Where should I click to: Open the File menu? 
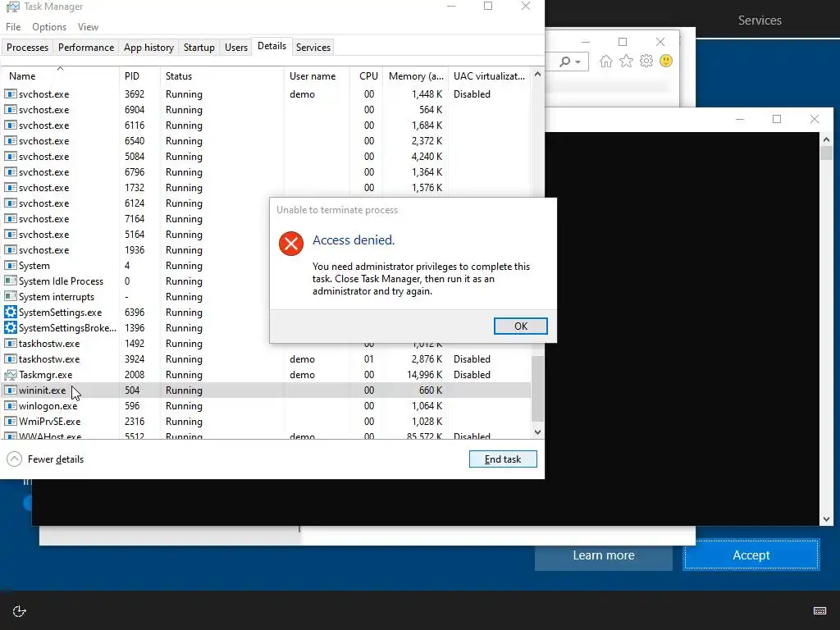pyautogui.click(x=13, y=27)
